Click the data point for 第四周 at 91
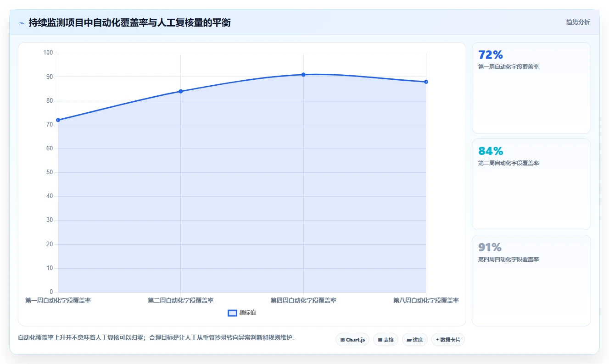 pyautogui.click(x=303, y=75)
